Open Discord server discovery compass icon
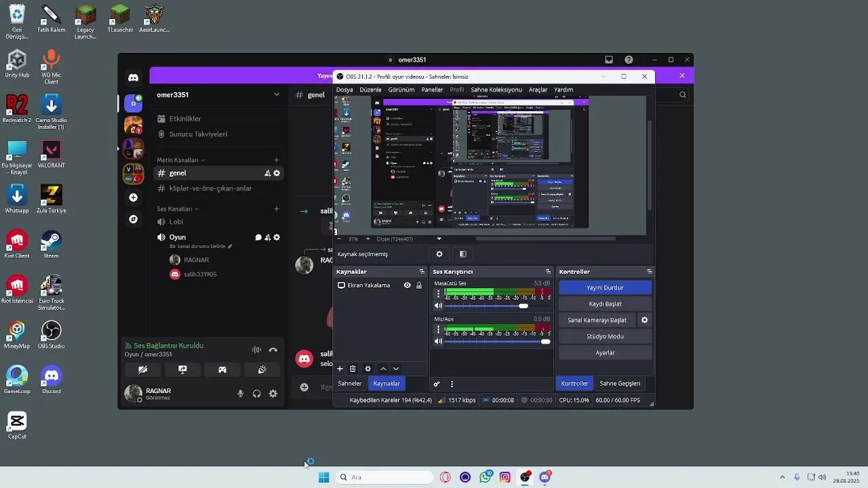 (134, 219)
